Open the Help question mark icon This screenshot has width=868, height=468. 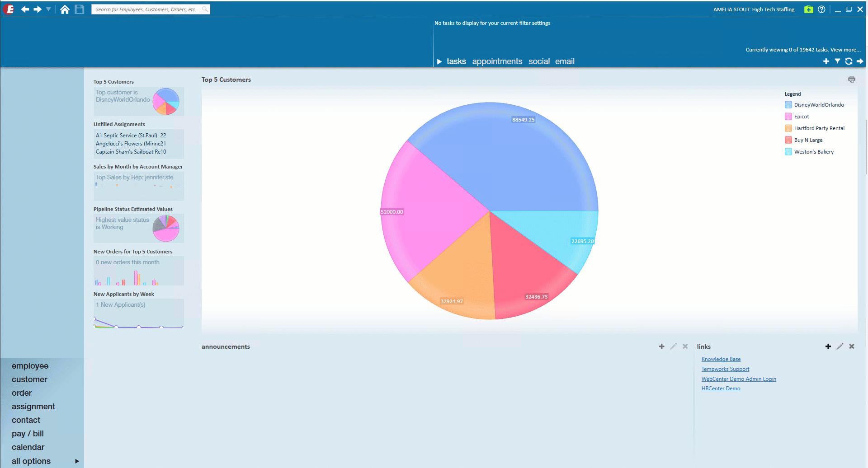(x=821, y=9)
